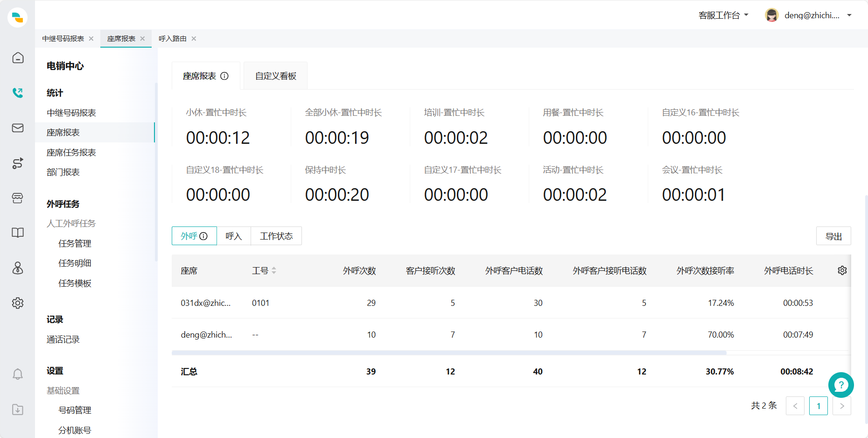Select the 自定义看板 tab
The image size is (868, 438).
pos(276,76)
